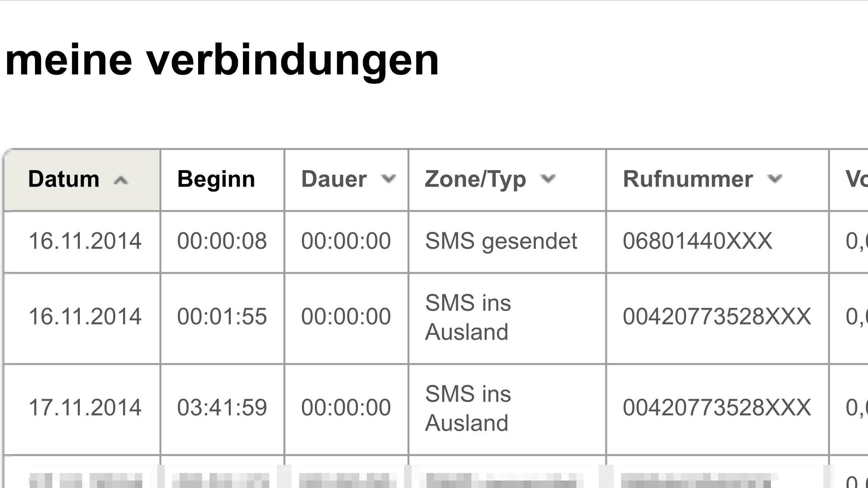Viewport: 868px width, 488px height.
Task: Click the meine verbindungen page heading
Action: [222, 60]
